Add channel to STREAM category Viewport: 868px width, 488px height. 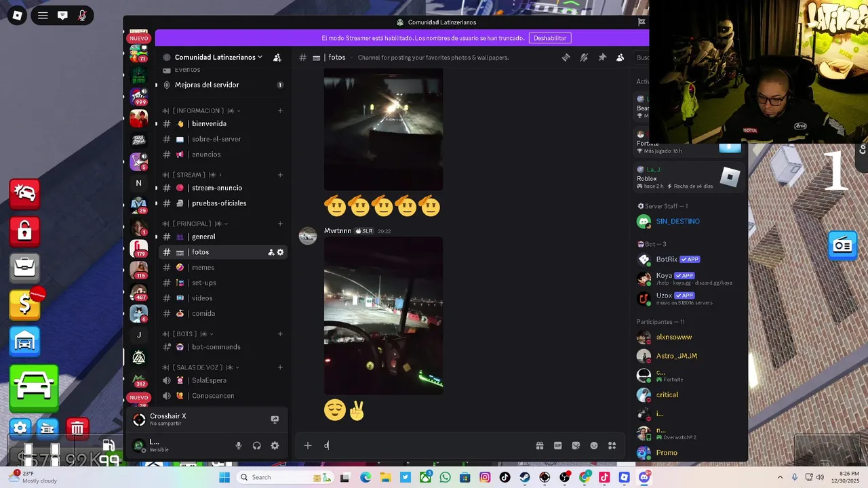tap(280, 175)
